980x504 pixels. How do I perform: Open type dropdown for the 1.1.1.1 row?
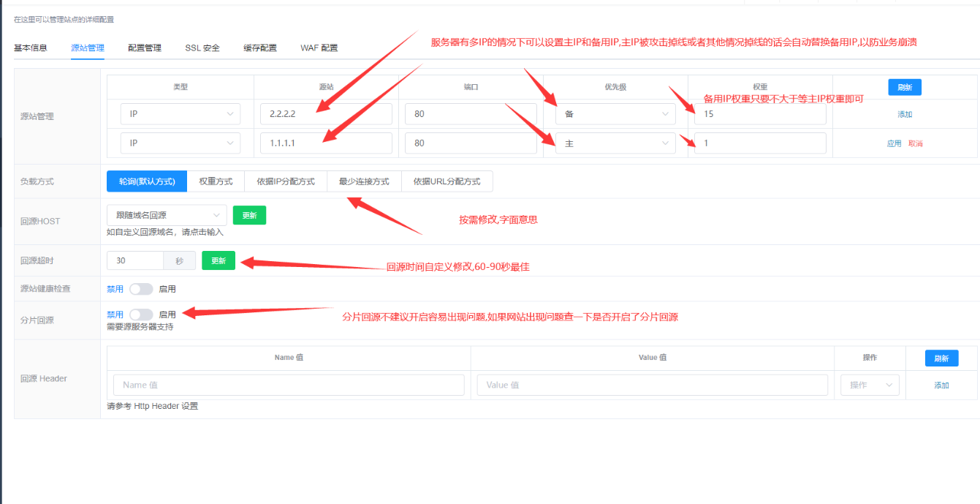[x=181, y=143]
